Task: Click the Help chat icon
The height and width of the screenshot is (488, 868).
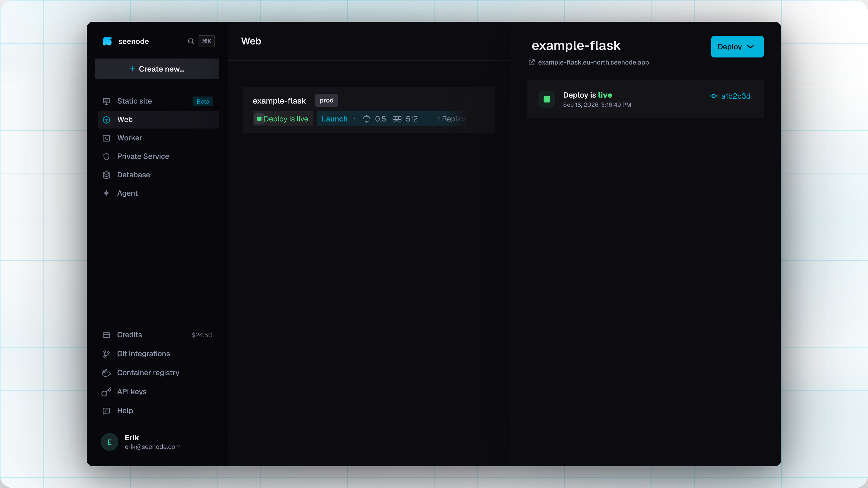Action: (106, 411)
